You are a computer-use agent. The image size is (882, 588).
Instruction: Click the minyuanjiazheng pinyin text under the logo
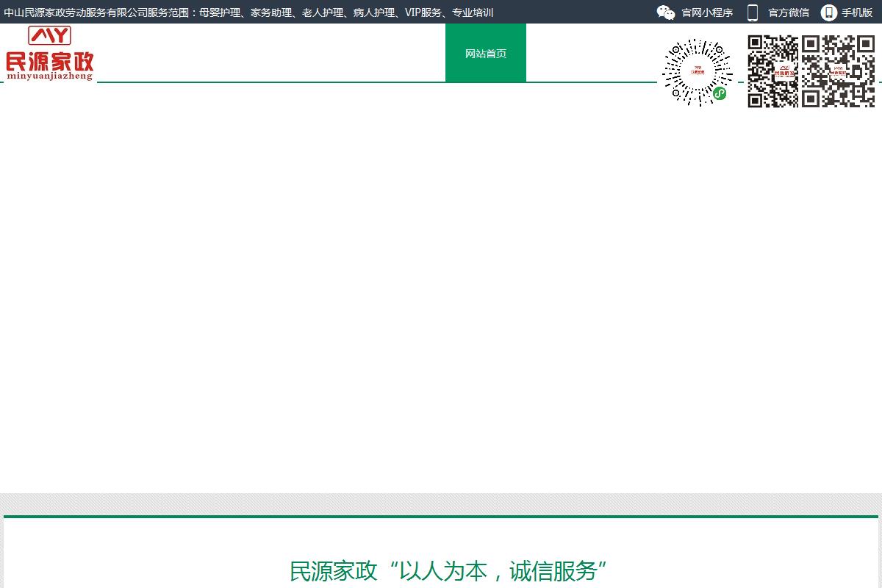(x=50, y=76)
